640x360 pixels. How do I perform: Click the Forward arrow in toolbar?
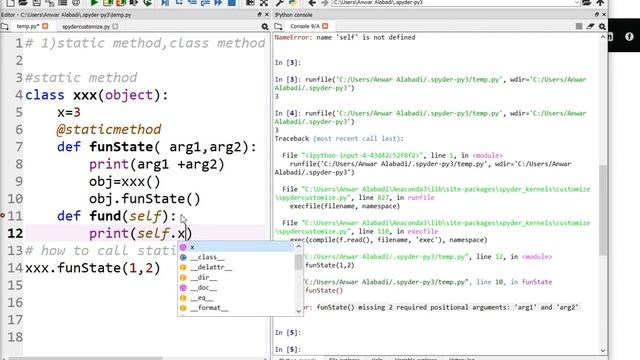tap(324, 3)
